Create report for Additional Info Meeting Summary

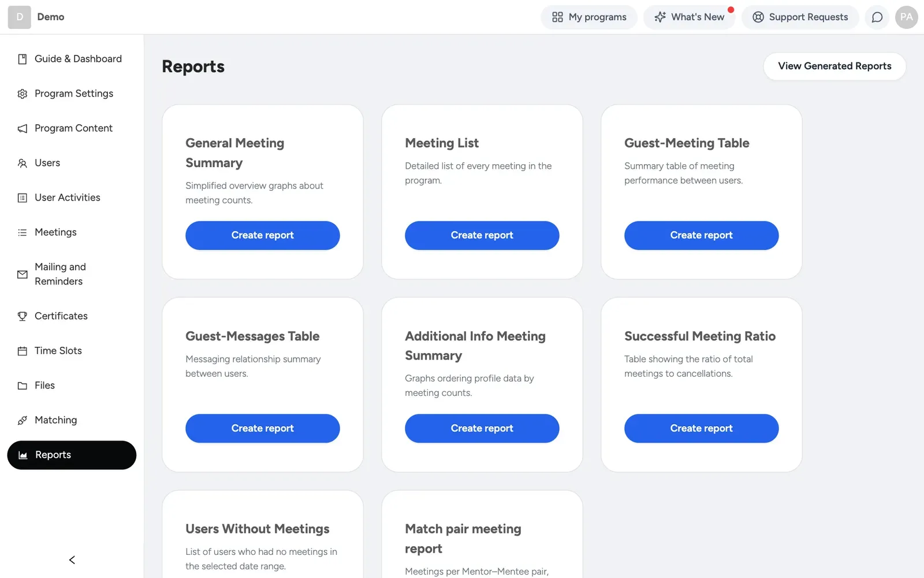point(482,428)
